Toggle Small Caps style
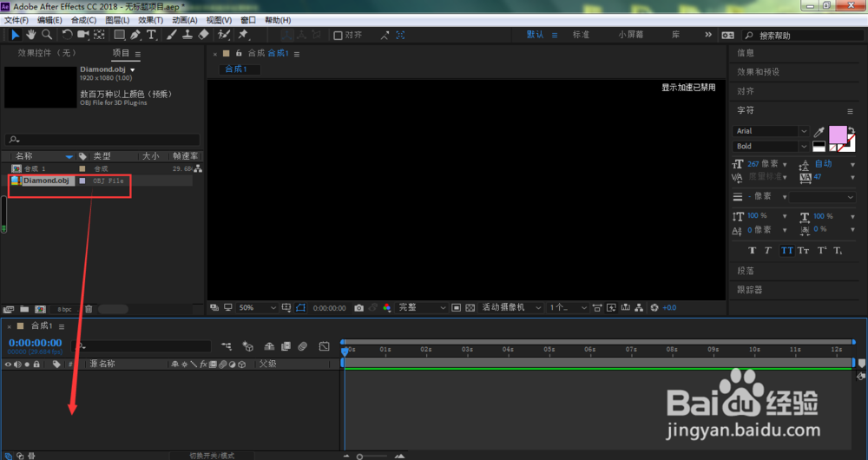 tap(803, 251)
